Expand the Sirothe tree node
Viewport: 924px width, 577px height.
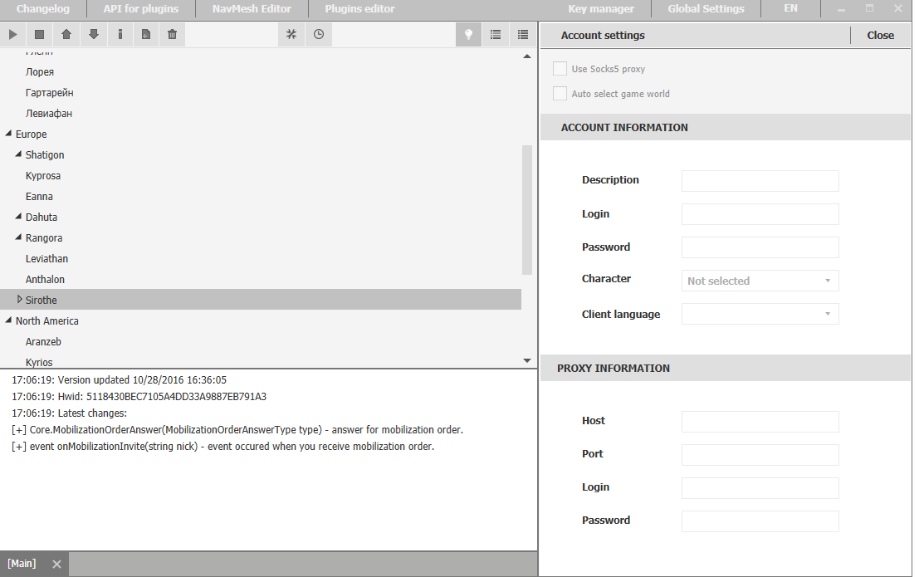(x=19, y=300)
